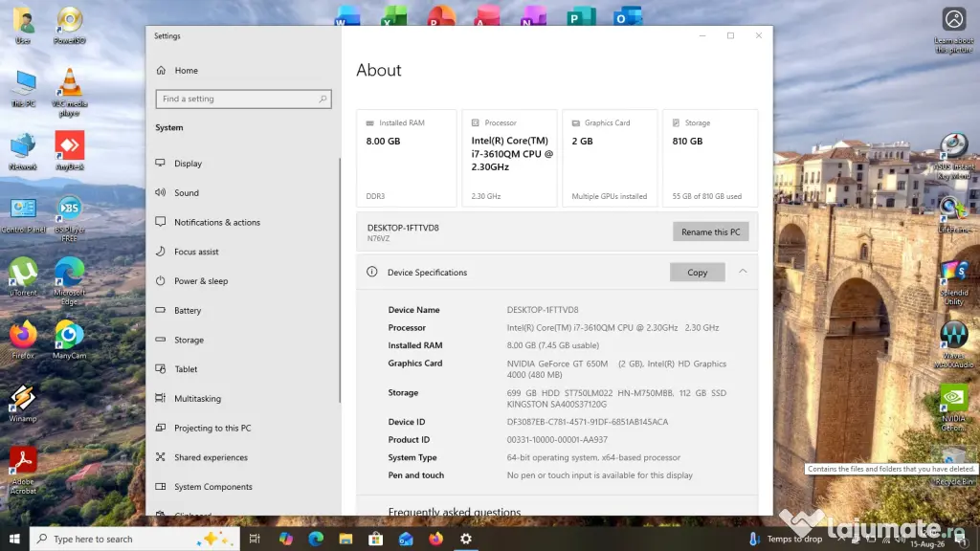Open Battery settings
The height and width of the screenshot is (551, 980).
coord(244,310)
